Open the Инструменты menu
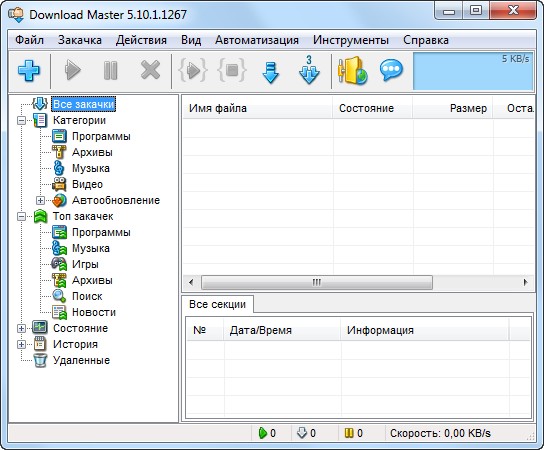Viewport: 544px width, 450px height. (351, 40)
